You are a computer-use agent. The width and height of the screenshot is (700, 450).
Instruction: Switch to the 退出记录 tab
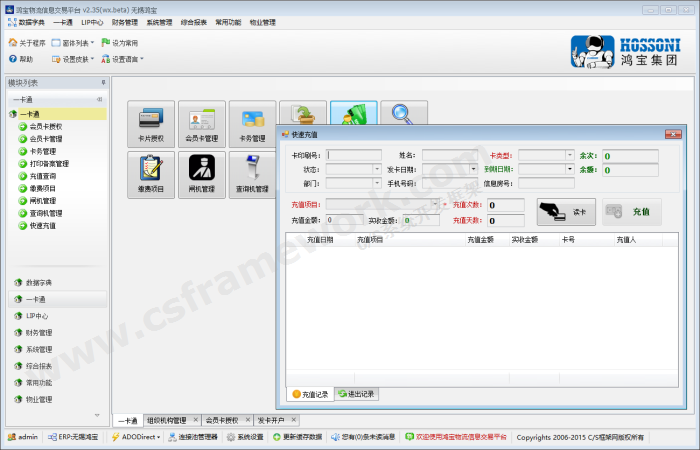pos(356,394)
